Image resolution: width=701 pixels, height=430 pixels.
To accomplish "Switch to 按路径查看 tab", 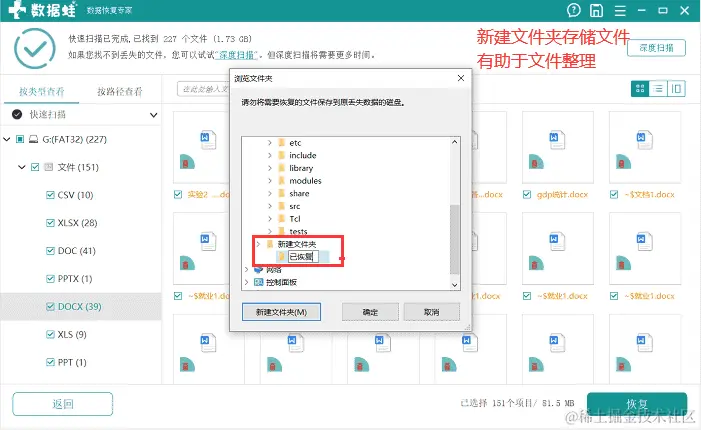I will pos(119,92).
